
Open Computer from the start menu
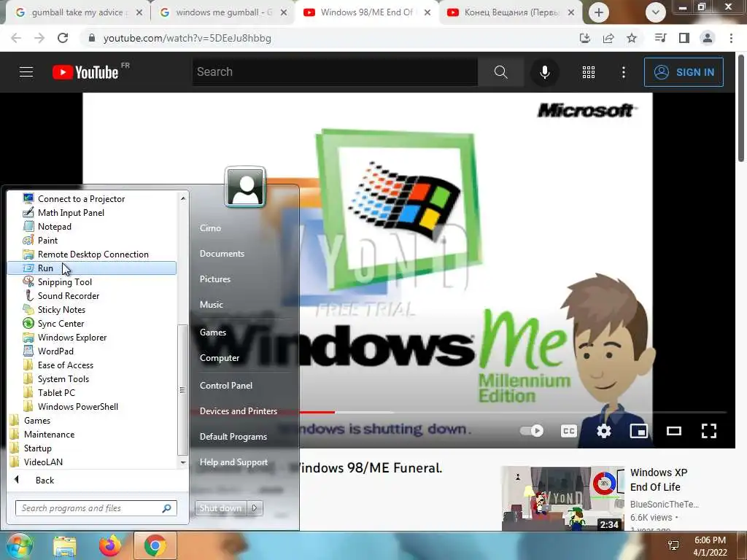tap(219, 358)
